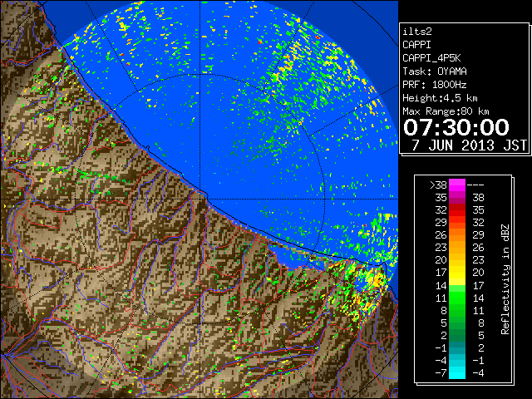
Task: Click the 07:30:00 timestamp
Action: point(456,127)
